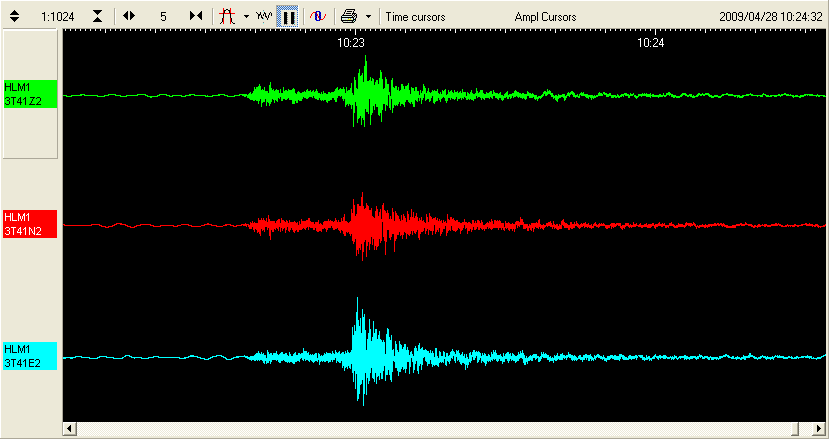Select the Ampl Cursors option
Image resolution: width=830 pixels, height=440 pixels.
tap(545, 16)
